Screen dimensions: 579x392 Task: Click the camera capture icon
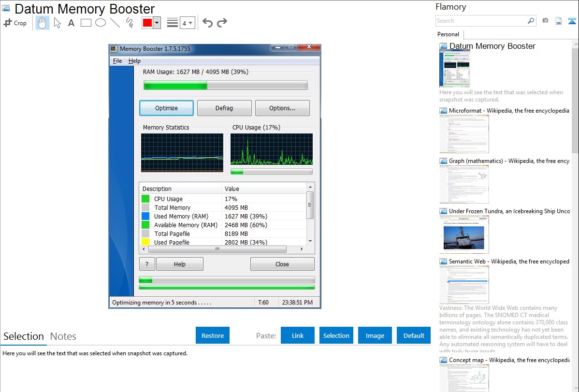click(x=545, y=21)
